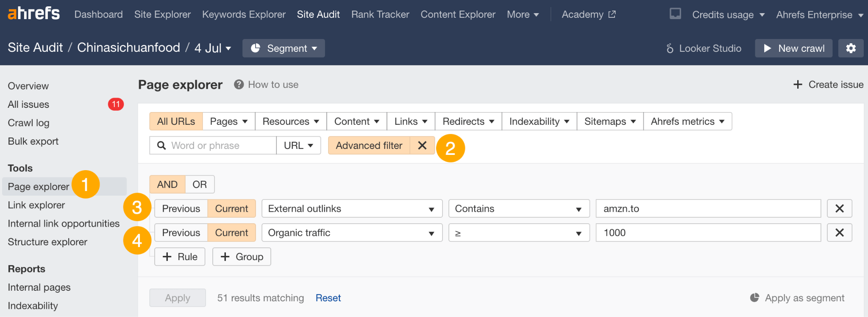
Task: Start a New crawl
Action: click(x=793, y=48)
